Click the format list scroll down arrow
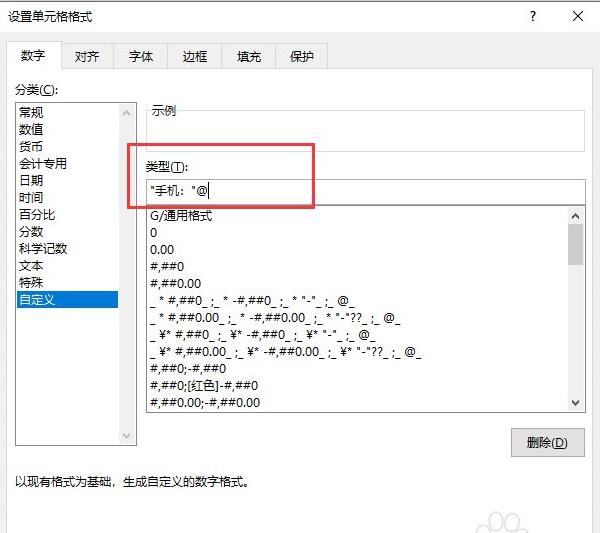 pyautogui.click(x=576, y=403)
